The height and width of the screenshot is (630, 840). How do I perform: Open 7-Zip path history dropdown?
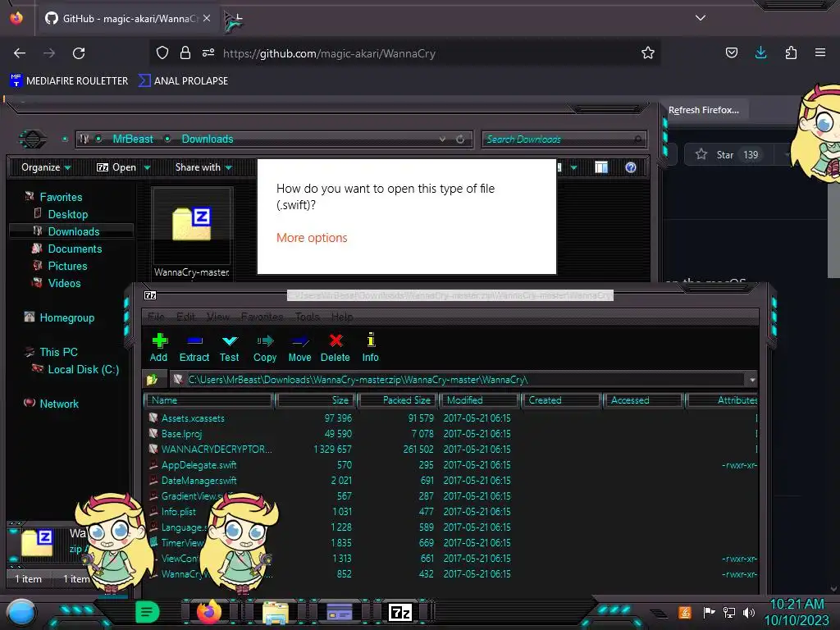(x=752, y=380)
